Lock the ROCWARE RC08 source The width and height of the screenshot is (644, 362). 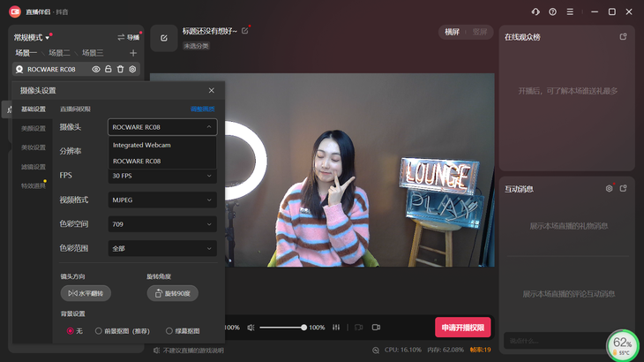[109, 69]
